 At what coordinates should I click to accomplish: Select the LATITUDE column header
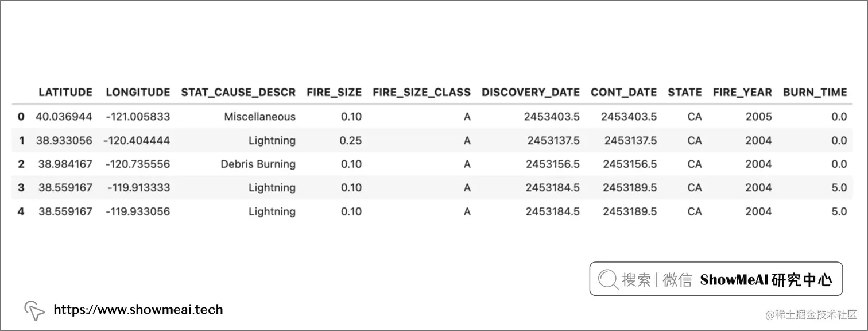click(x=65, y=93)
